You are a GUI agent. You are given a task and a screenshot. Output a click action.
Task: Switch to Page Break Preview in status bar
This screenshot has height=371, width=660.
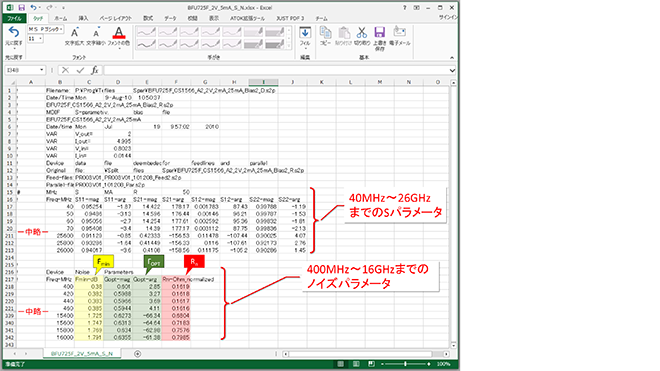(371, 364)
